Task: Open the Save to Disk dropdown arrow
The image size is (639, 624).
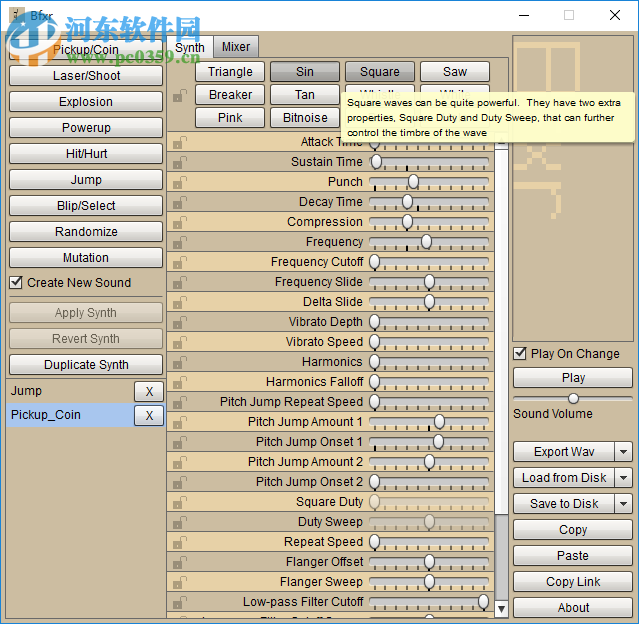Action: coord(624,504)
